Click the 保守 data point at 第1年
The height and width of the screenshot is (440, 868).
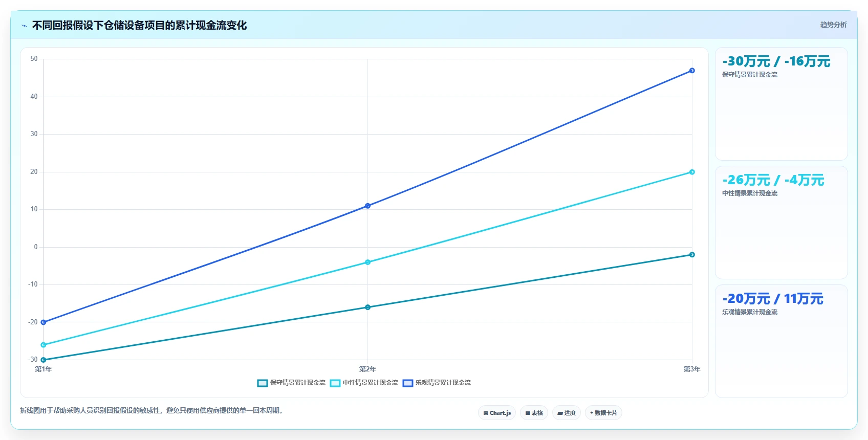44,360
